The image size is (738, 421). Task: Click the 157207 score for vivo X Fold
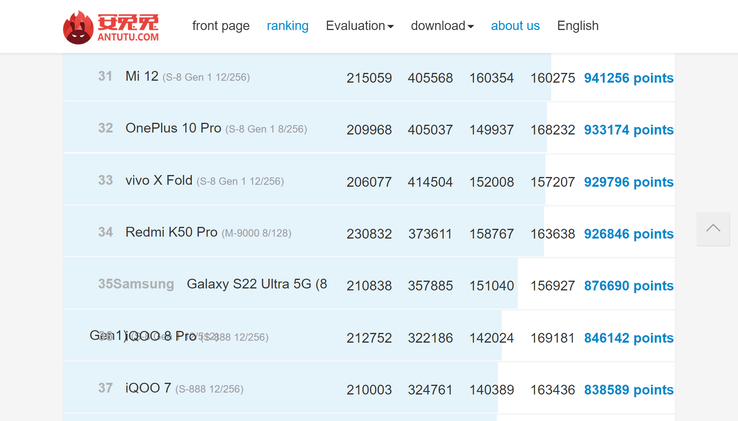point(553,182)
